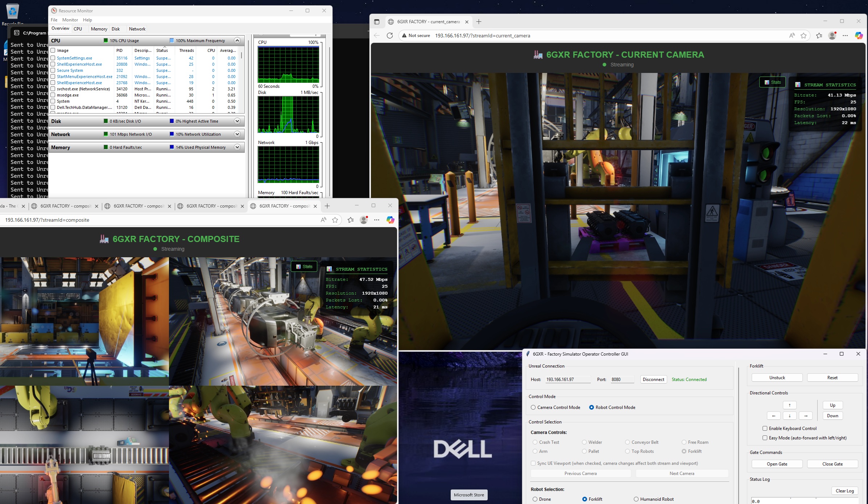Screen dimensions: 868x504
Task: Click the Open Gate button
Action: pos(777,464)
